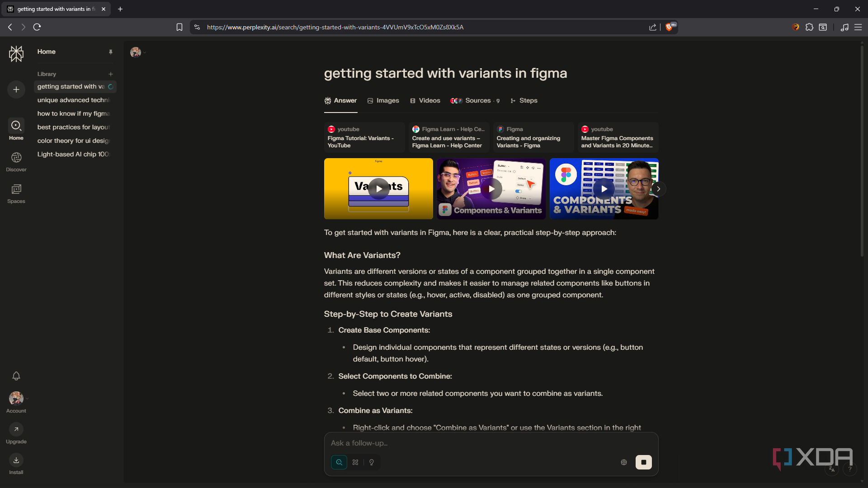Screen dimensions: 868x488
Task: Open Figma Learn Help Center source card
Action: tap(449, 137)
